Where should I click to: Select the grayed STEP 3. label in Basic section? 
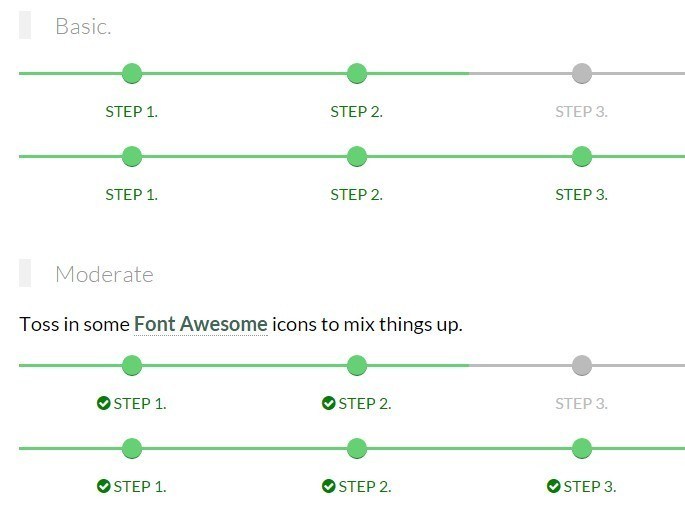581,112
